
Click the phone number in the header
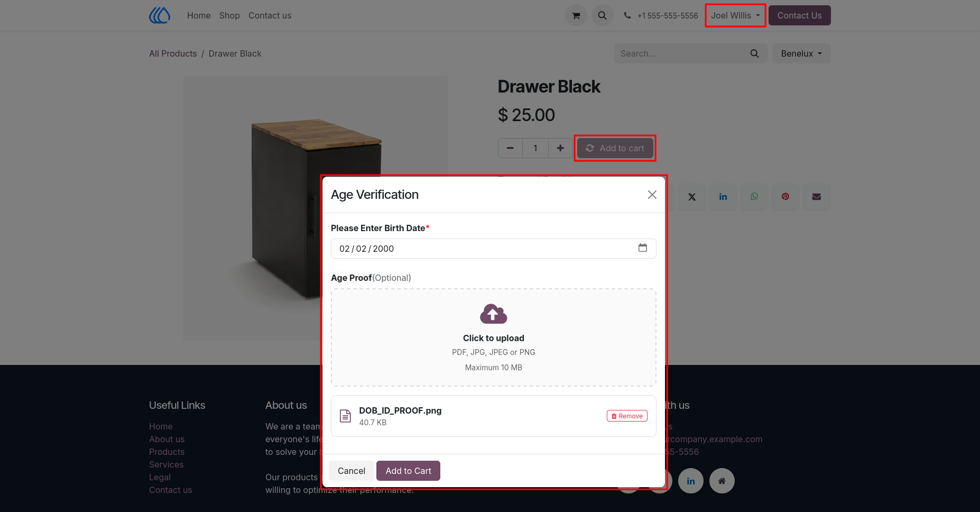click(x=668, y=16)
